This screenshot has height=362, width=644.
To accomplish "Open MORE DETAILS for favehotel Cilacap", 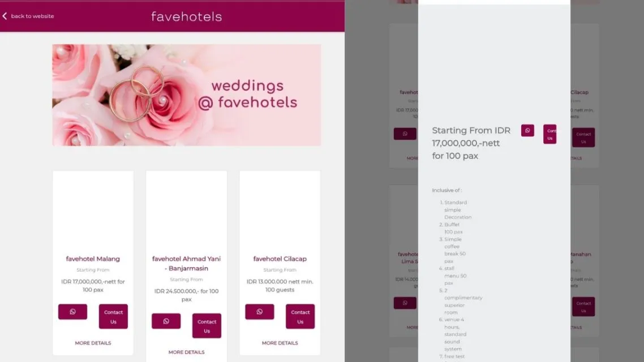I will coord(280,343).
